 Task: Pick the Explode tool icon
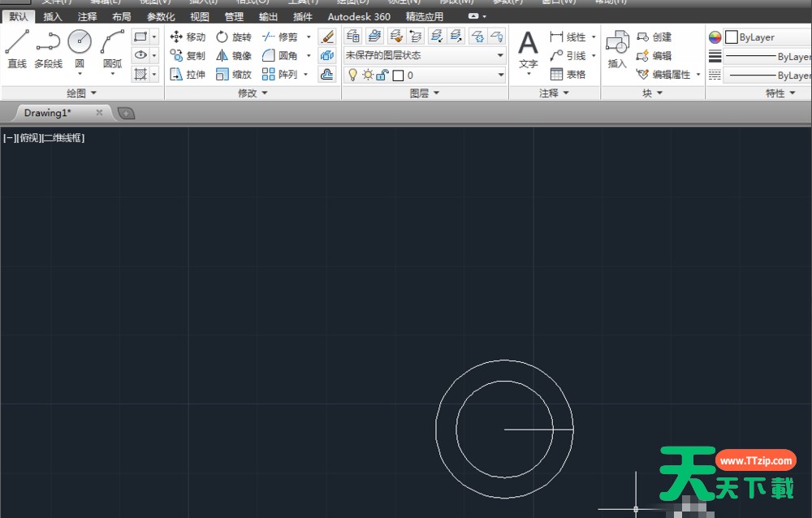327,55
